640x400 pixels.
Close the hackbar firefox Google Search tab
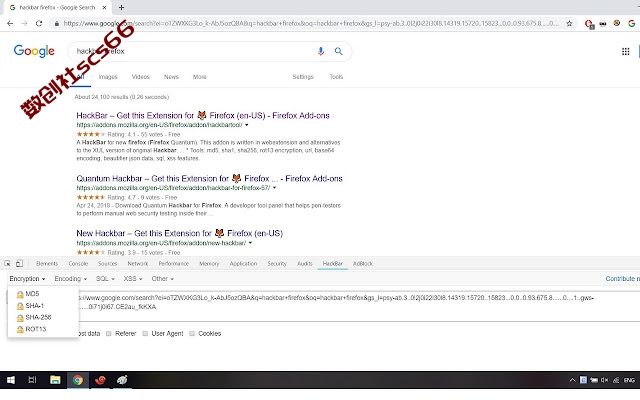[104, 7]
